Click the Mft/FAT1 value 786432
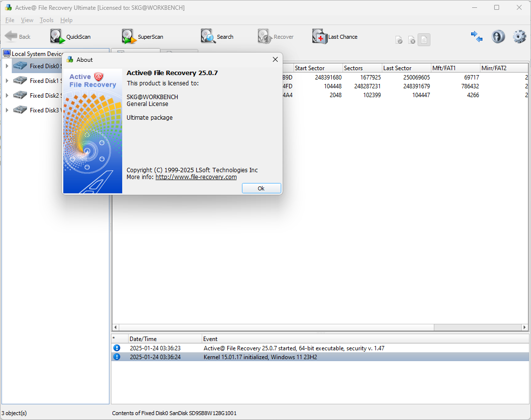The height and width of the screenshot is (420, 531). [470, 86]
